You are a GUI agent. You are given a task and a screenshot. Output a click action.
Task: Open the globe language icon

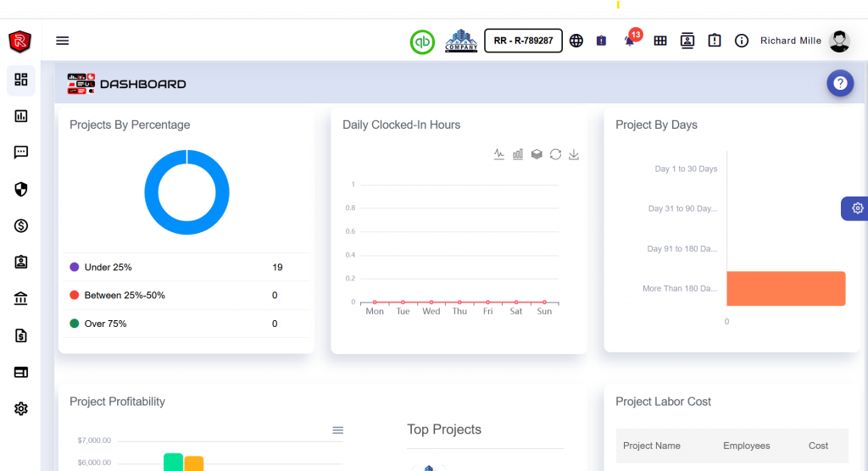(576, 41)
